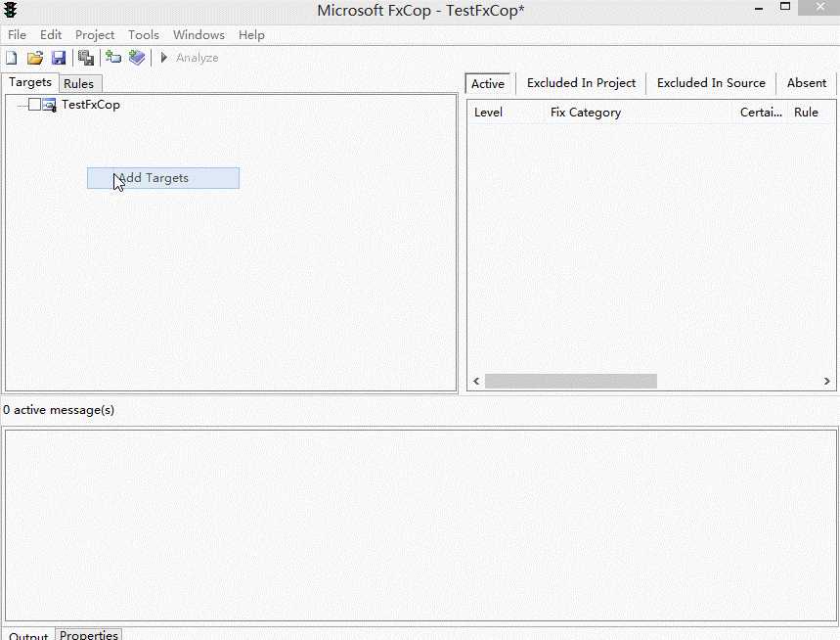Open the File menu

pos(18,35)
